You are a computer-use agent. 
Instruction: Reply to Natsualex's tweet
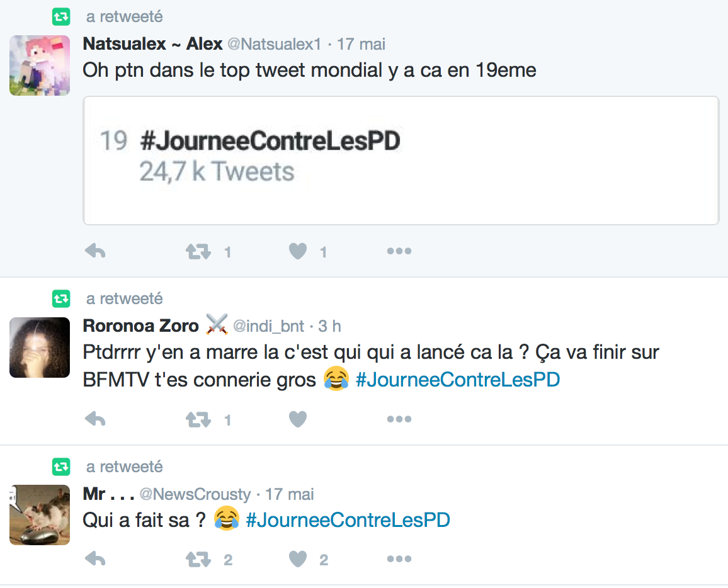(x=95, y=252)
